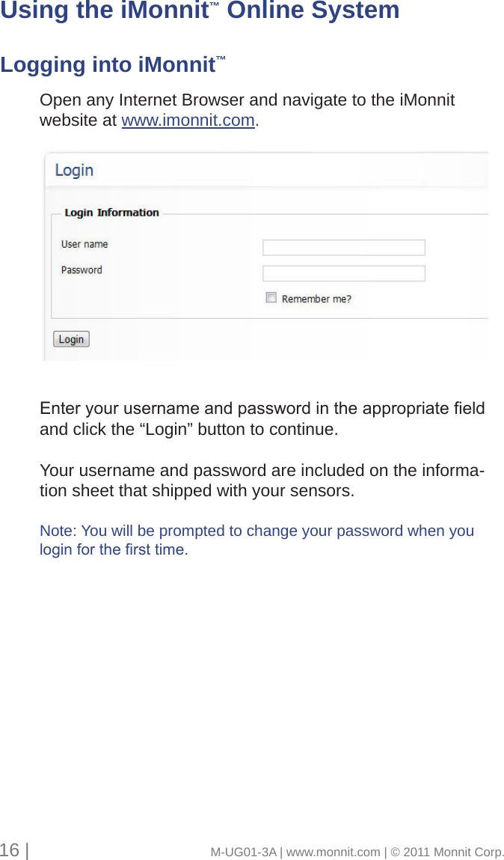Click the "Remember me?" label text
Viewport: 504px width, 860px height.
[x=316, y=299]
